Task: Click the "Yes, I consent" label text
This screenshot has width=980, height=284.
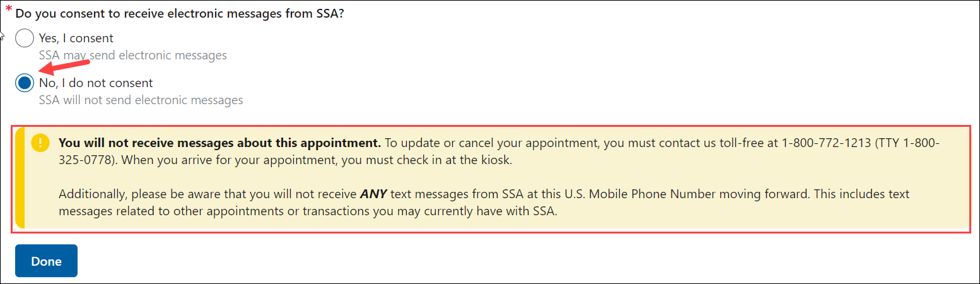Action: (x=76, y=38)
